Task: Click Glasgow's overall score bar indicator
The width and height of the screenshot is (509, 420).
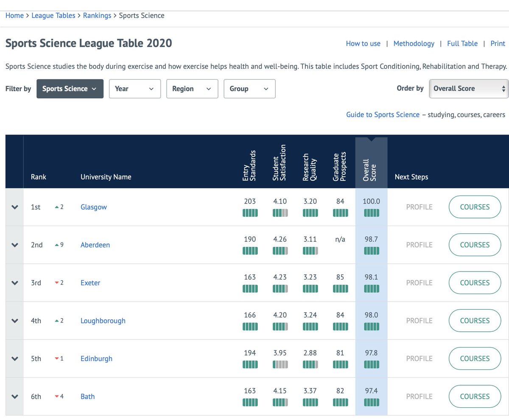Action: [x=372, y=213]
